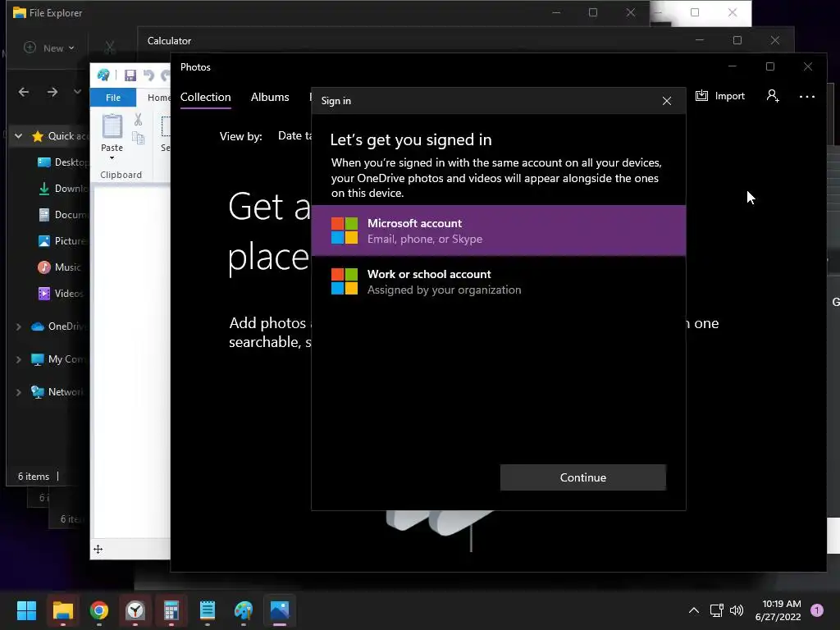The image size is (840, 630).
Task: Close the Sign in dialog
Action: 666,101
